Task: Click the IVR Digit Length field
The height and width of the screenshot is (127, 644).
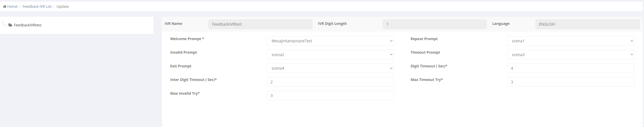Action: tap(435, 24)
